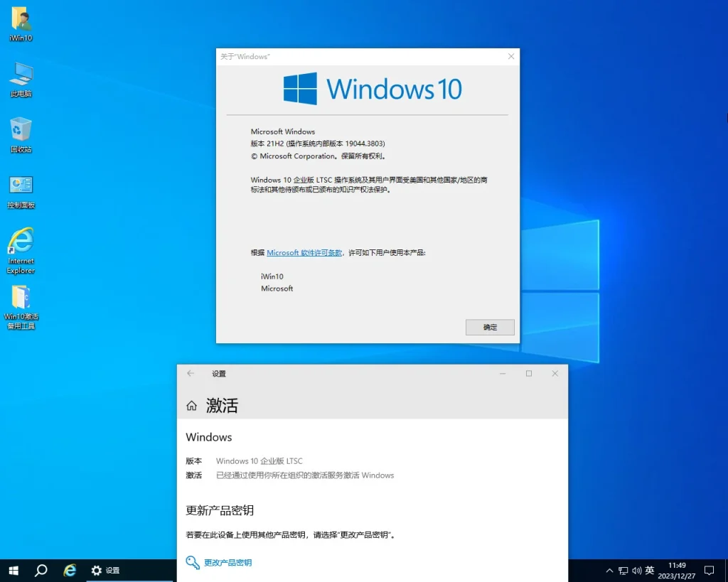Click 确定 in the About Windows dialog
Image resolution: width=728 pixels, height=582 pixels.
tap(490, 327)
